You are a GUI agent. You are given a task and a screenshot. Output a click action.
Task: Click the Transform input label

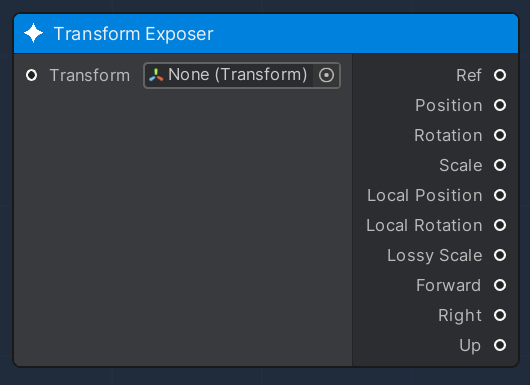[90, 75]
